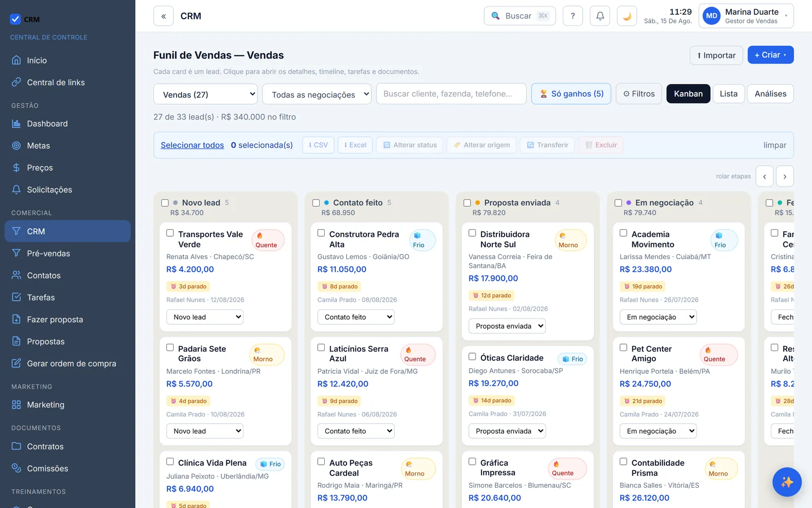Open stage dropdown on Construtora Pedra Alta card
Screen dimensions: 812x508
pos(356,317)
